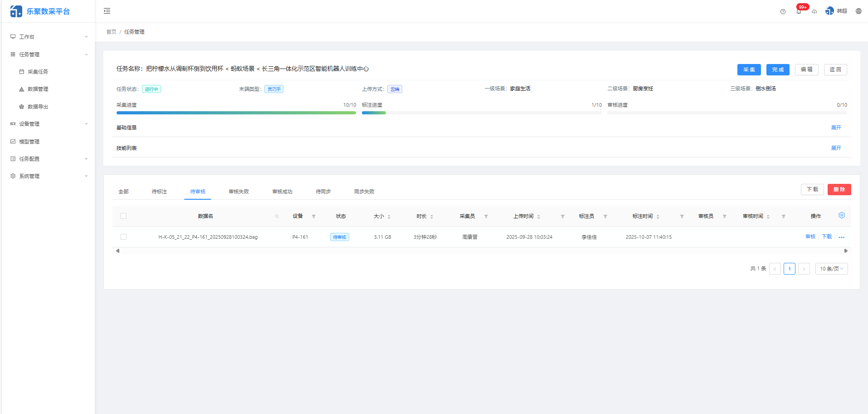Image resolution: width=868 pixels, height=414 pixels.
Task: Click the 完成 button to complete task
Action: [x=777, y=69]
